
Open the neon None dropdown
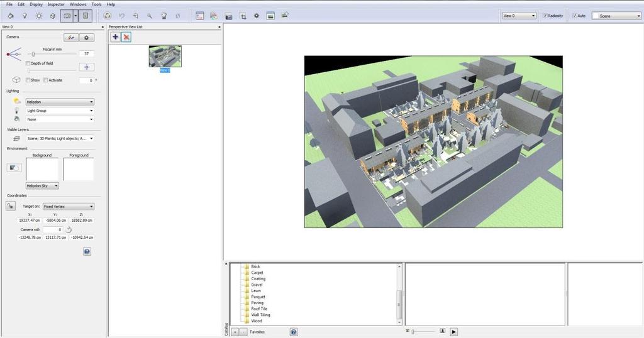coord(60,119)
